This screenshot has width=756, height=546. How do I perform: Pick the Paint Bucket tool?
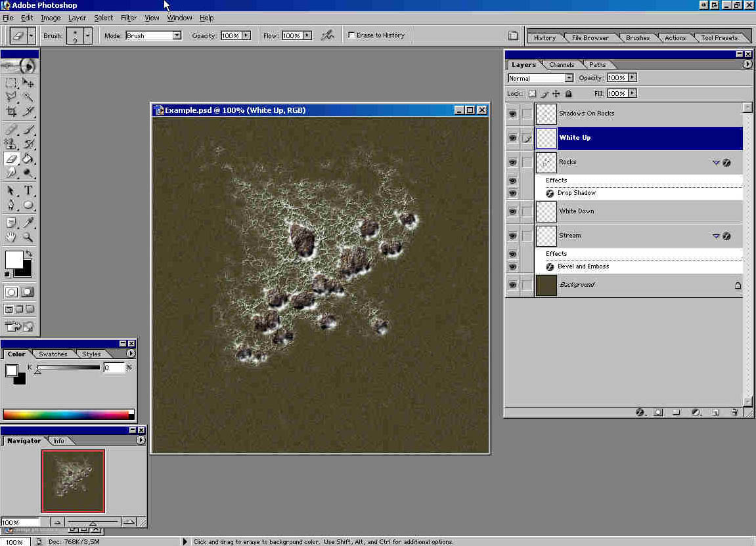(28, 158)
